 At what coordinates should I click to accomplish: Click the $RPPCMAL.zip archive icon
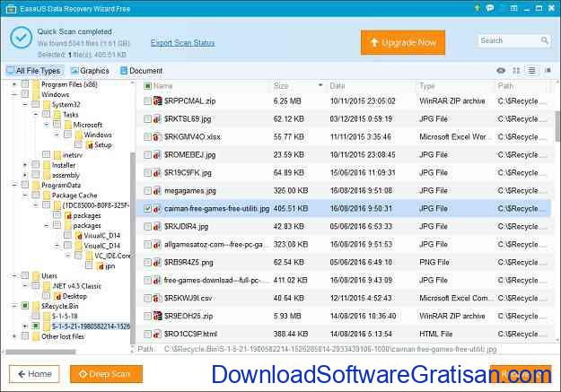pyautogui.click(x=157, y=101)
